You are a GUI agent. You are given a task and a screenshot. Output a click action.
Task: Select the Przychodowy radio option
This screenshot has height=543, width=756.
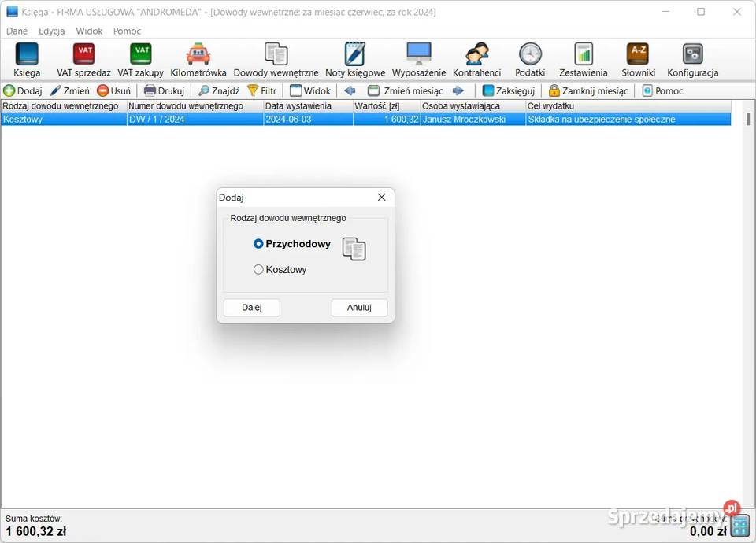coord(258,244)
